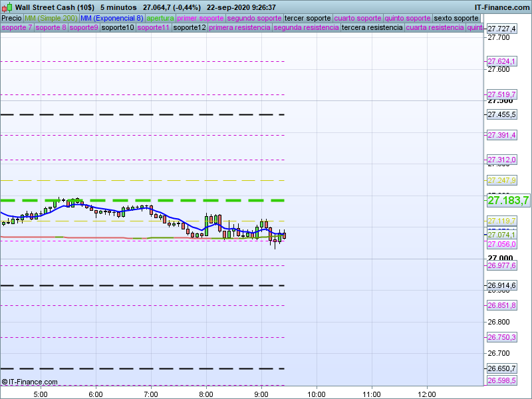Click the yellow 27.247,9 price tag
This screenshot has height=399, width=532.
501,180
